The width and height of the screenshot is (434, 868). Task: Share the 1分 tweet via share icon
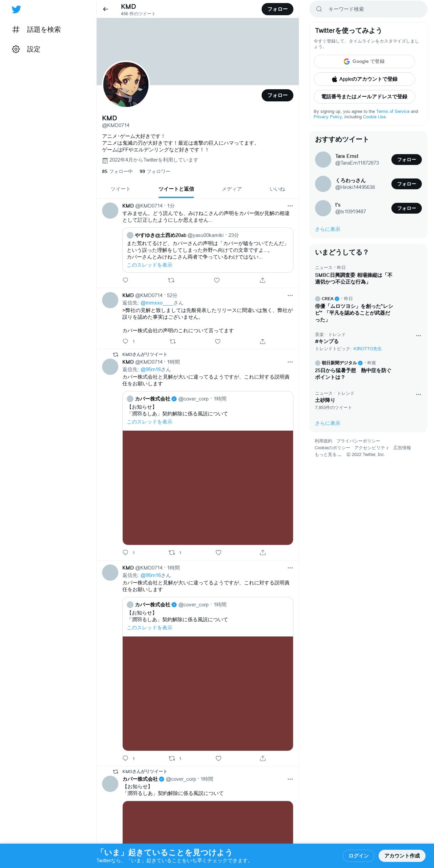tap(263, 280)
